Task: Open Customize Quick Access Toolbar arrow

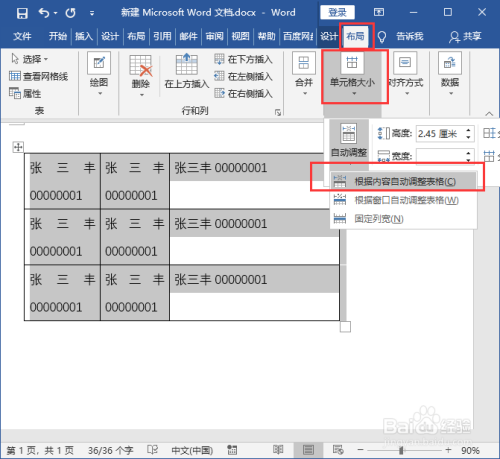Action: pyautogui.click(x=92, y=13)
